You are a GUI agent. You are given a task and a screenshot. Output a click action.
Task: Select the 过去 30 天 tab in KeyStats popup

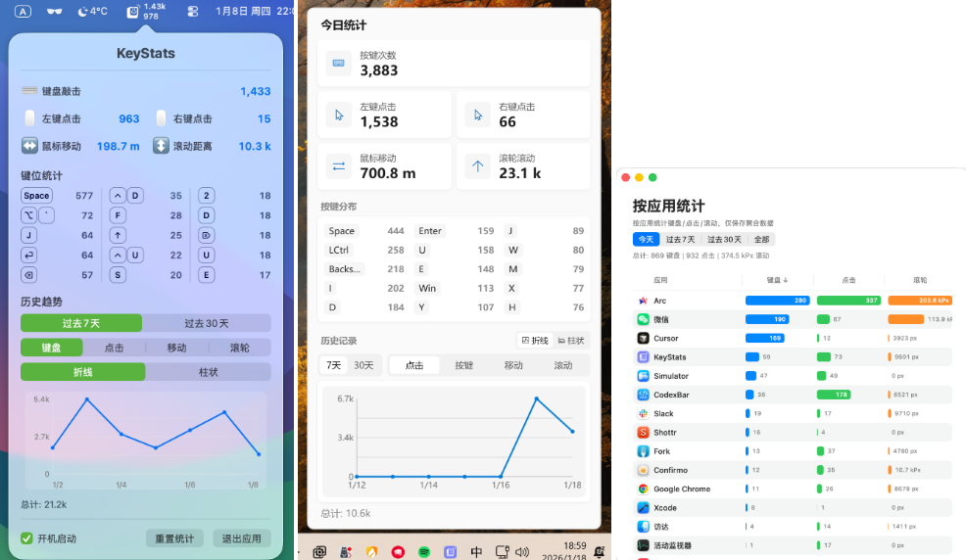pyautogui.click(x=207, y=323)
